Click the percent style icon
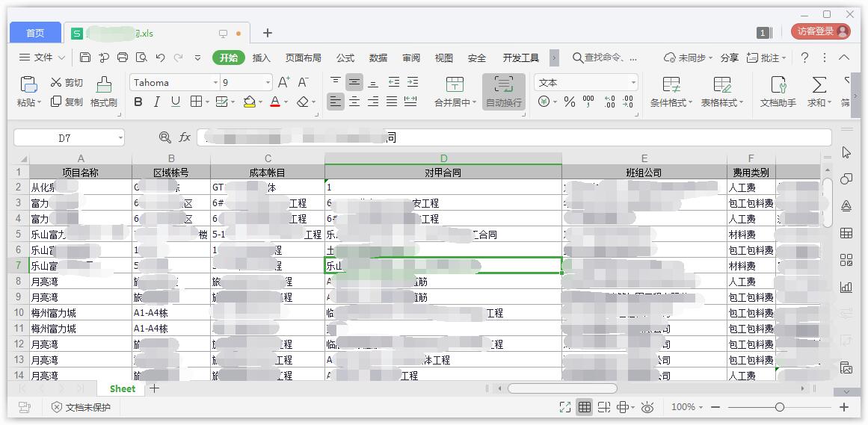 pyautogui.click(x=570, y=102)
